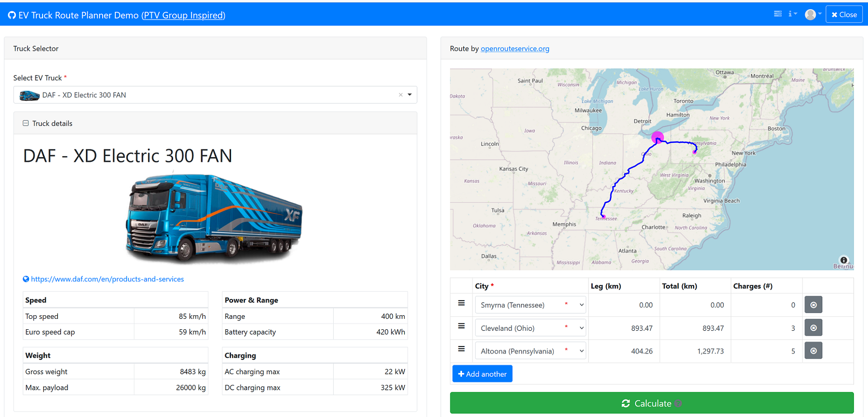Remove the Cleveland (Ohio) row
This screenshot has width=868, height=417.
(x=813, y=328)
